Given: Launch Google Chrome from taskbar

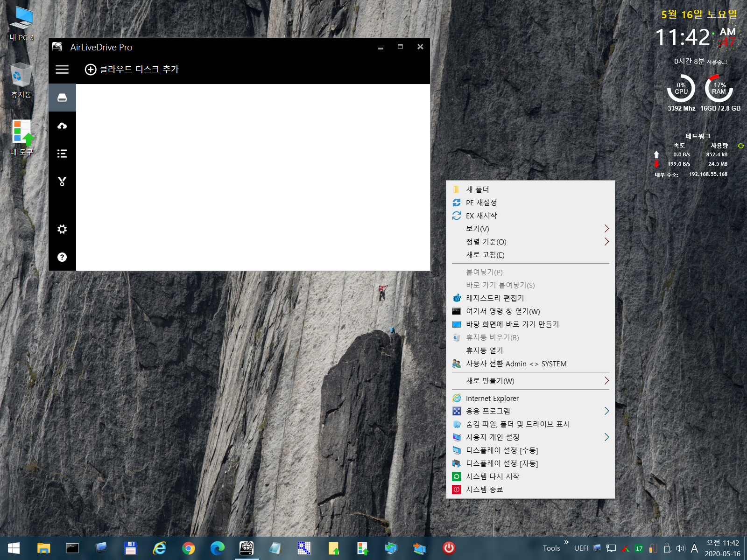Looking at the screenshot, I should (x=188, y=548).
